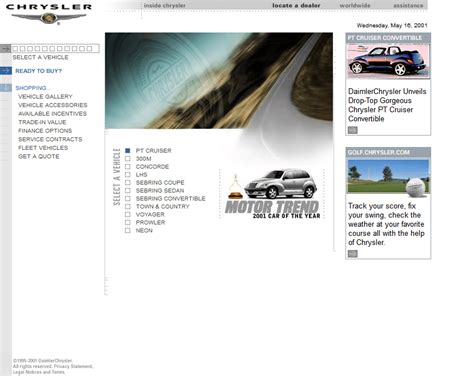
Task: Select the PT Cruiser checkbox
Action: coord(128,151)
